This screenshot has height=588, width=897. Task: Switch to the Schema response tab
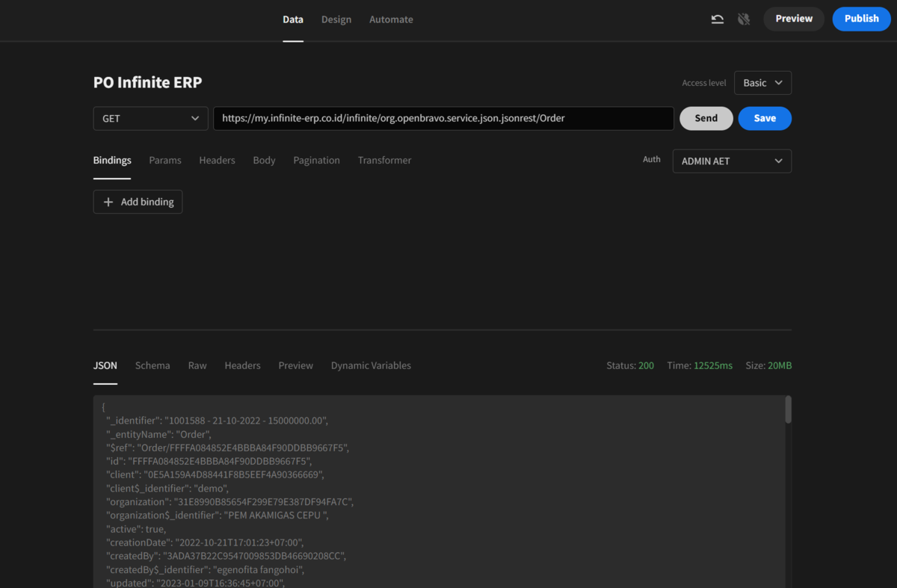(152, 365)
